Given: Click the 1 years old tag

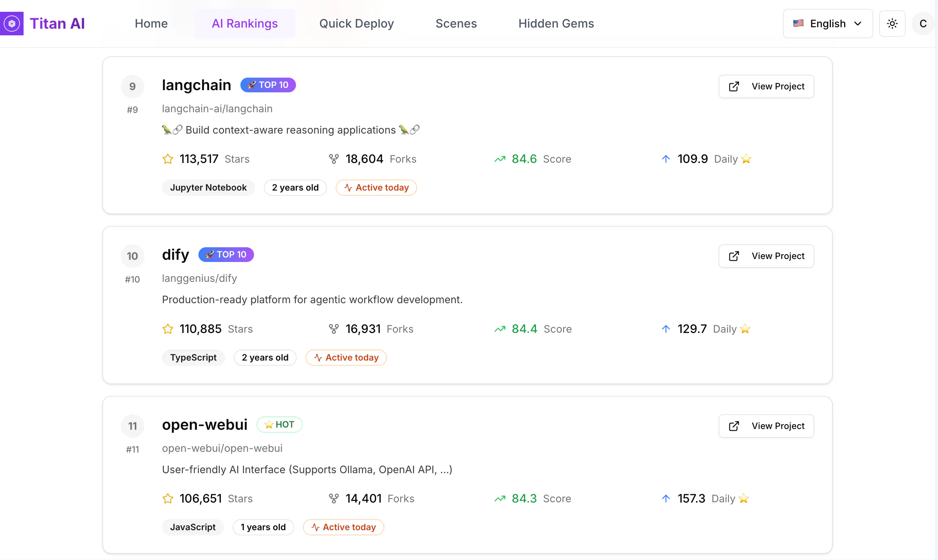Looking at the screenshot, I should (x=263, y=527).
